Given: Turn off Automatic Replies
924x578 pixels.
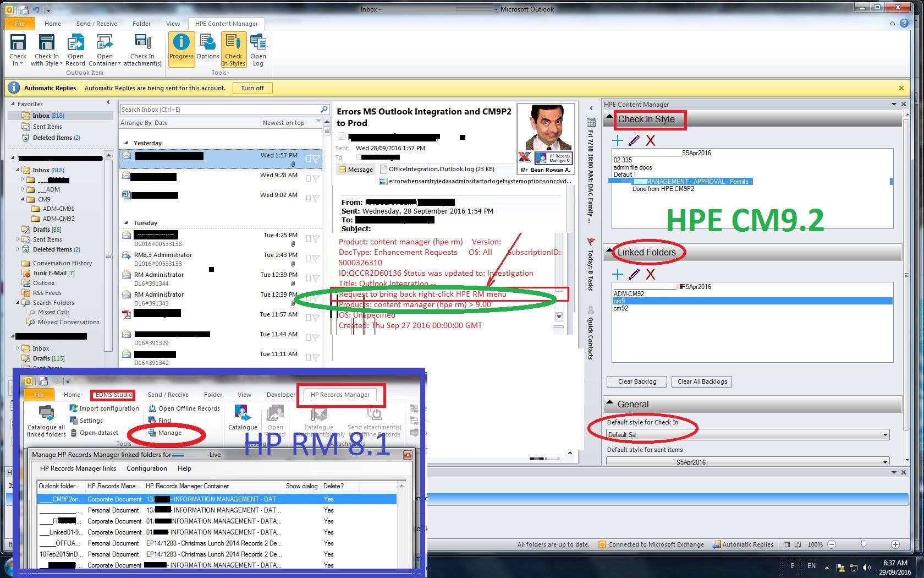Looking at the screenshot, I should click(x=252, y=88).
